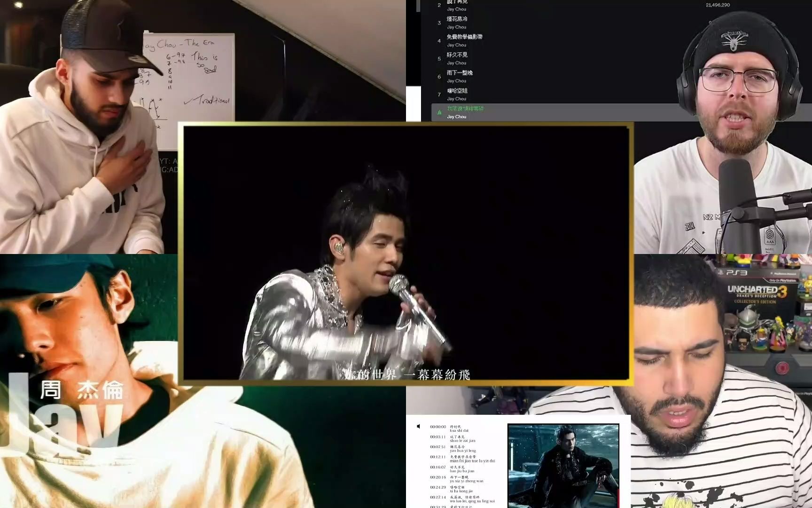Click the speaker icon beside the 00:00:00 tracklist entry
The height and width of the screenshot is (508, 812).
[418, 427]
